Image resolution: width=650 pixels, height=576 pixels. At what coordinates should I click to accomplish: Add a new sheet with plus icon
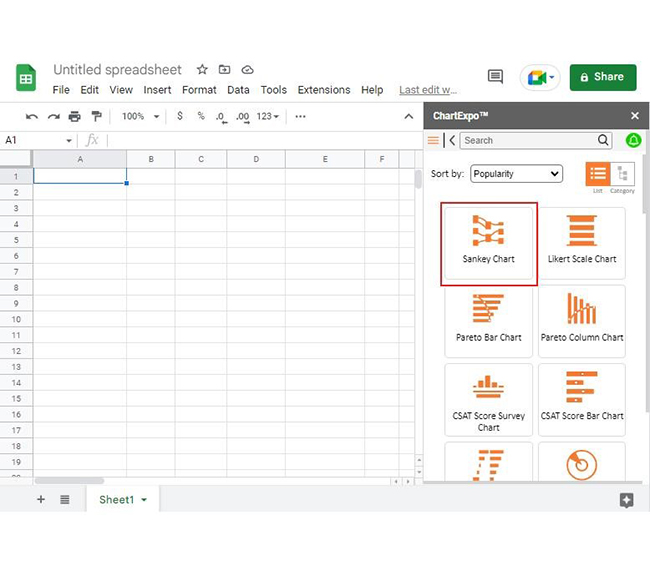41,499
